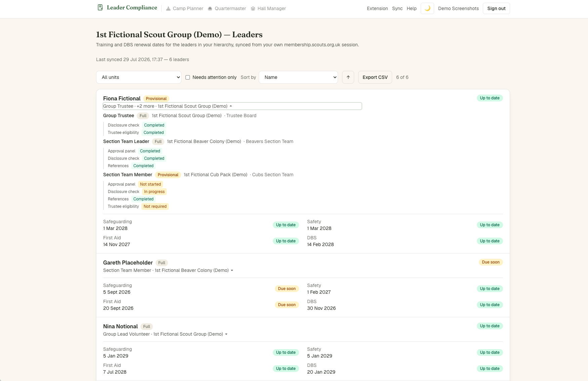This screenshot has width=588, height=381.
Task: Go to the Extension link
Action: (x=377, y=8)
